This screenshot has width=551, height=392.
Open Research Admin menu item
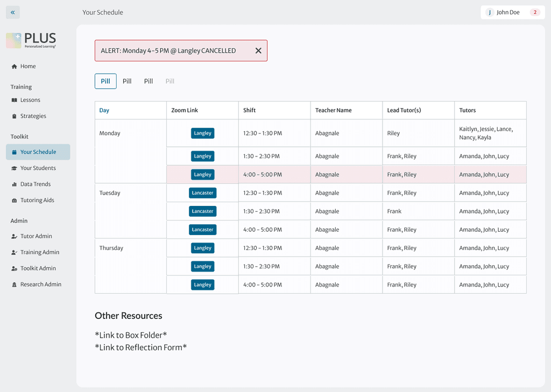(41, 285)
